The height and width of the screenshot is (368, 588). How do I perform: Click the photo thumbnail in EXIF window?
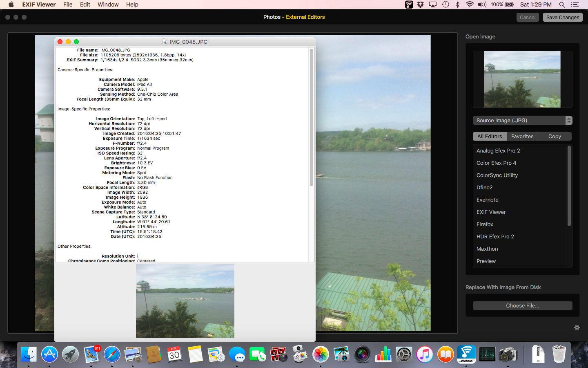click(185, 301)
